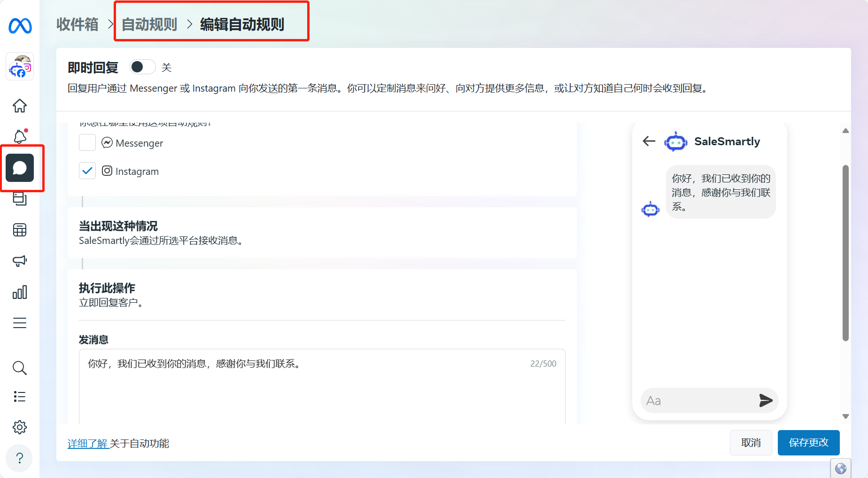This screenshot has width=868, height=478.
Task: Open Search in the left sidebar
Action: [19, 368]
